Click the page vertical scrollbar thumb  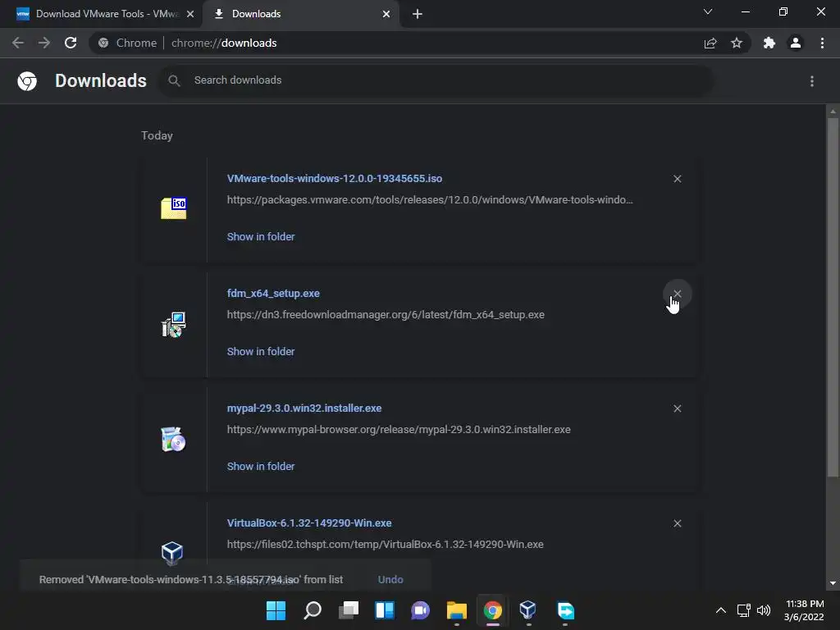[x=833, y=297]
